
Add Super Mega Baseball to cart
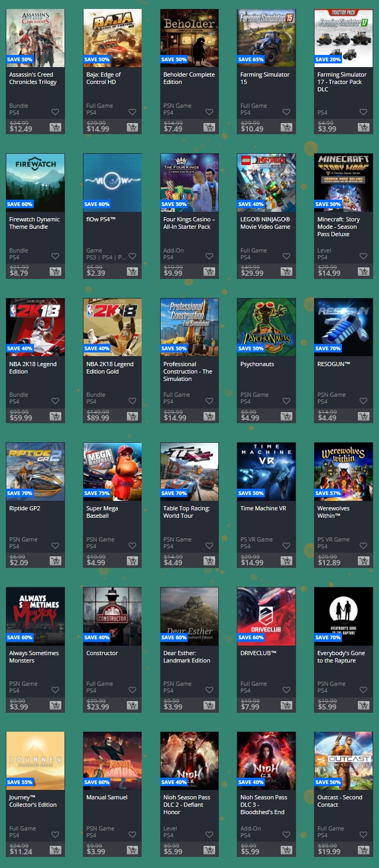(x=133, y=561)
